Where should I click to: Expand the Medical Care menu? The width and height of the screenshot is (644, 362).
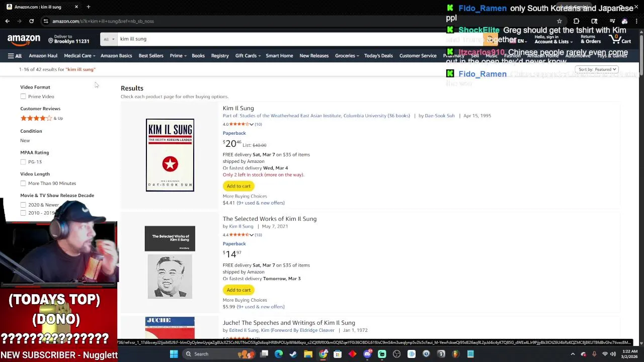pyautogui.click(x=79, y=56)
